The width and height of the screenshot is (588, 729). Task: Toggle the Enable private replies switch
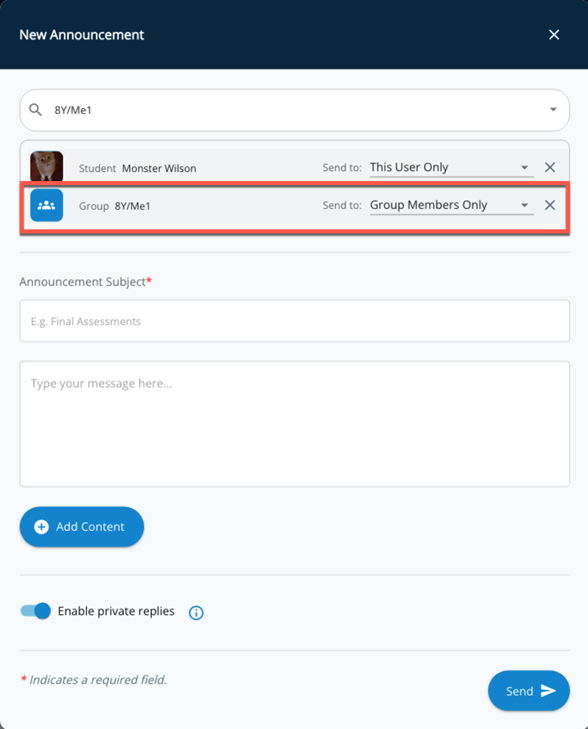[36, 611]
